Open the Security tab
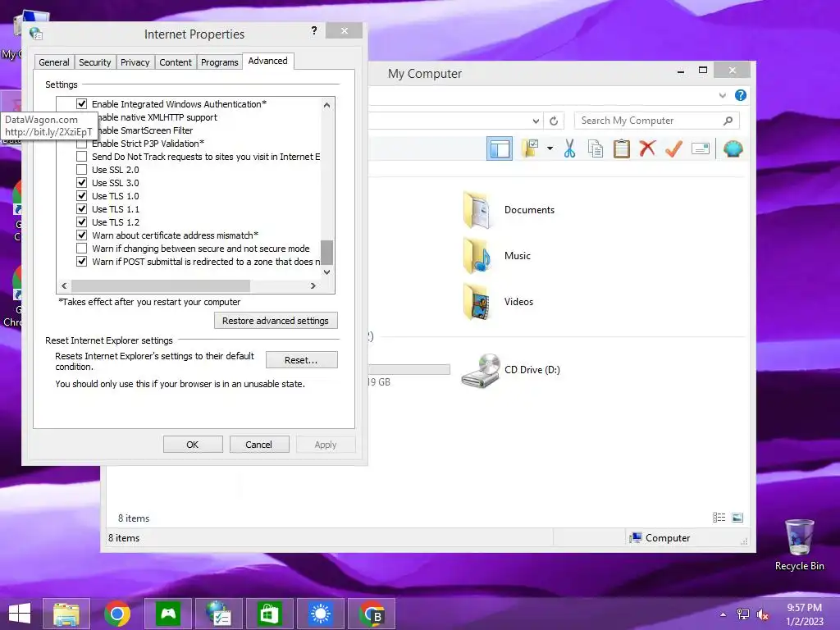This screenshot has width=840, height=630. coord(95,62)
